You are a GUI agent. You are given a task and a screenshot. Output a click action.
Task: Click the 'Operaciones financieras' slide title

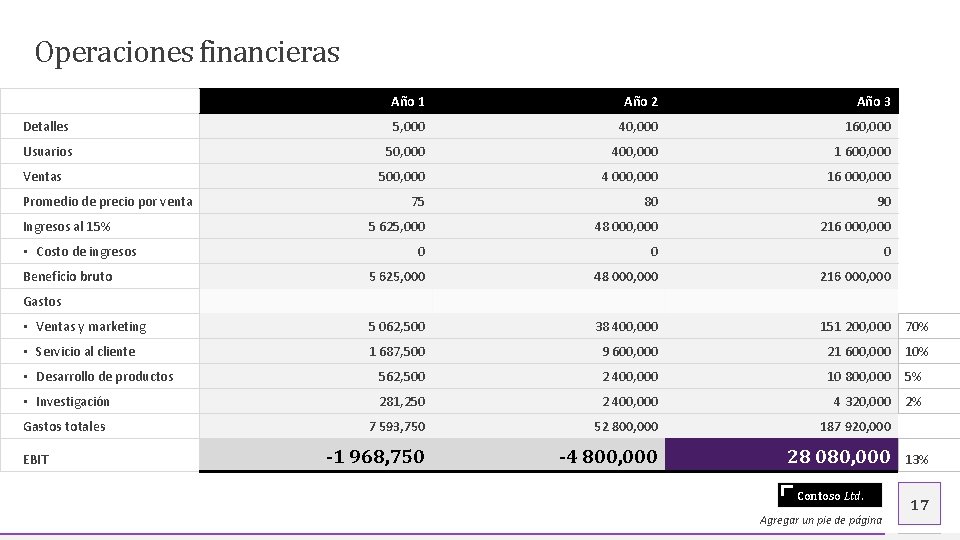tap(187, 52)
